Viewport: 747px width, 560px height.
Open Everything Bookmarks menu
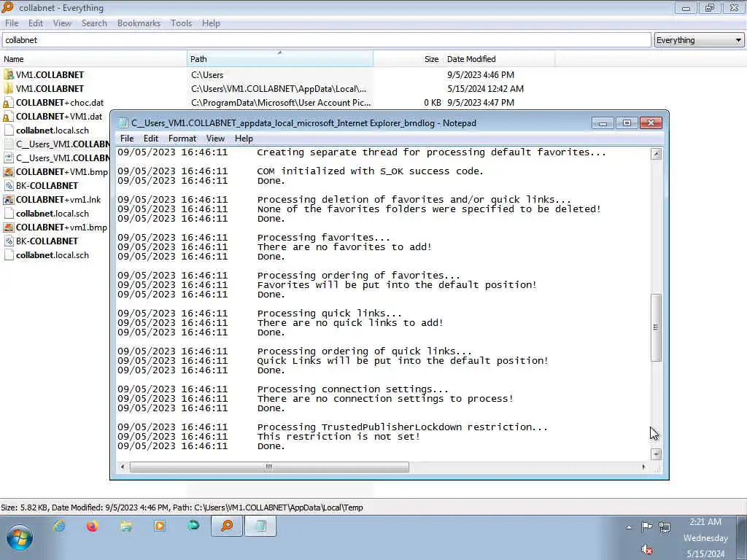pyautogui.click(x=139, y=23)
